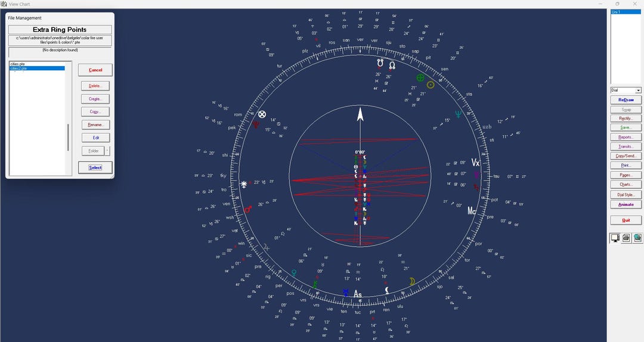Image resolution: width=644 pixels, height=342 pixels.
Task: Click the white asterisk Juno glyph
Action: tap(244, 184)
